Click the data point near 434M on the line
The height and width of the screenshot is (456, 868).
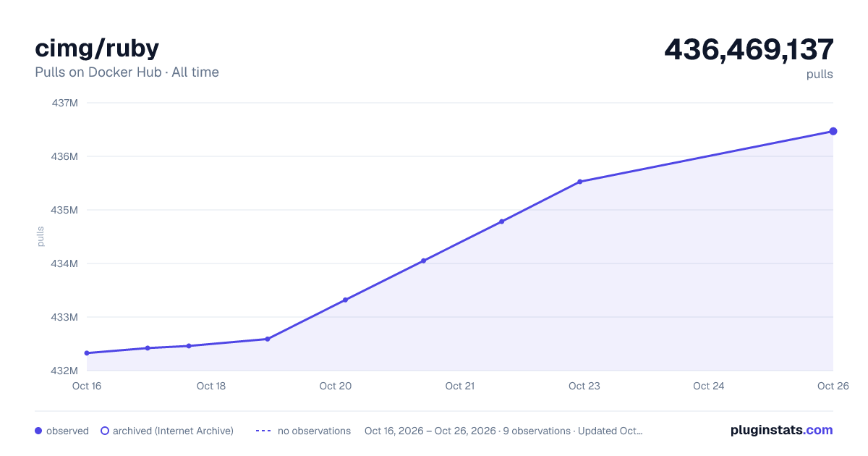click(423, 261)
